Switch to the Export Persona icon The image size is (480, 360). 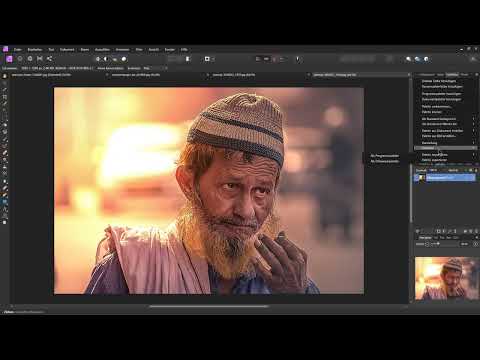point(49,59)
